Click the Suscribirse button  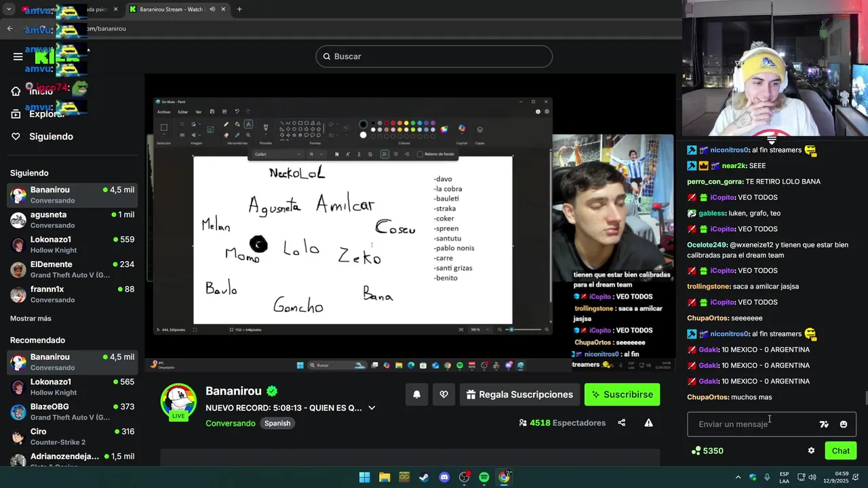[622, 394]
